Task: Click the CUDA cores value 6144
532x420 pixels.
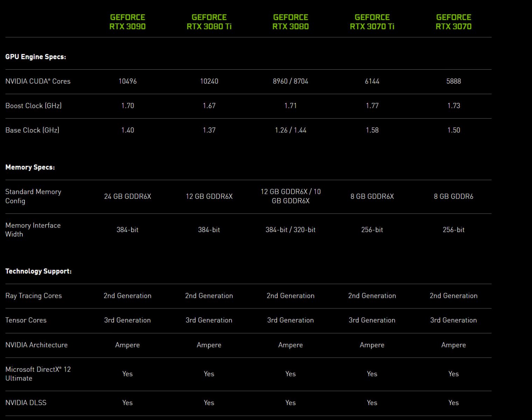Action: tap(372, 81)
